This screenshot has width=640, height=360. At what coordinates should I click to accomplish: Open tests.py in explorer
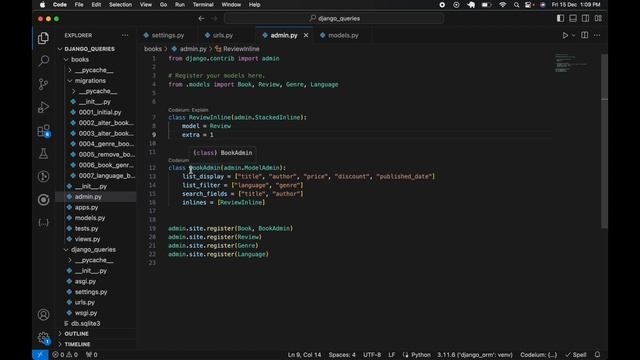(87, 229)
